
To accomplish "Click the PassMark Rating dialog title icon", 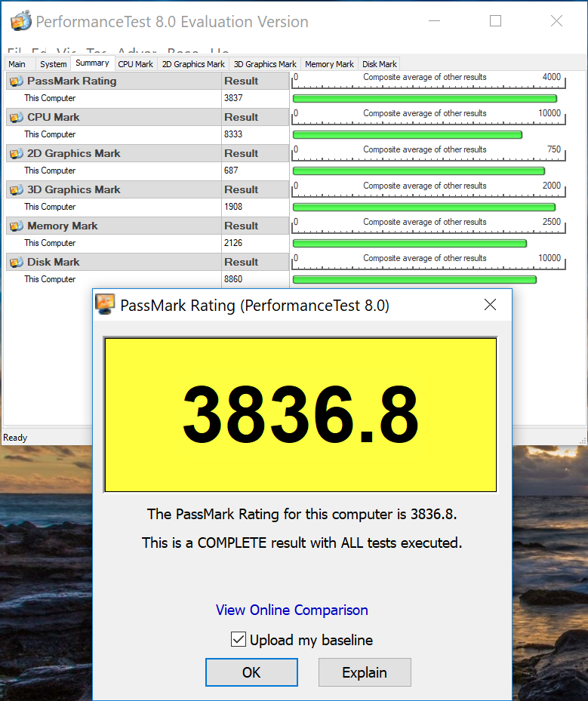I will coord(105,304).
